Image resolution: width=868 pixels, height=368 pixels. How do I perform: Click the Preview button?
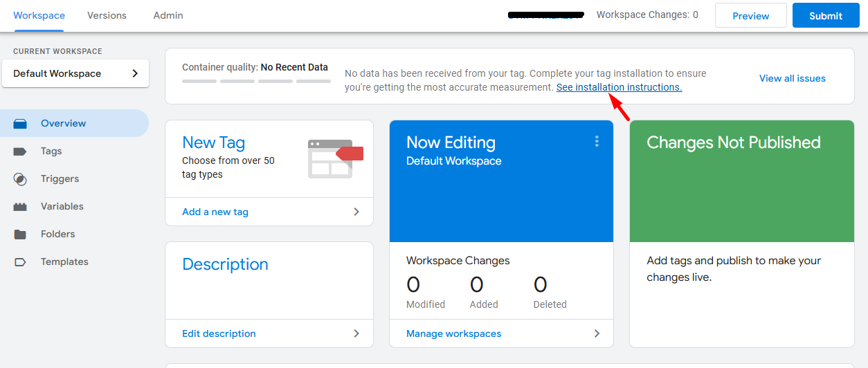(750, 15)
